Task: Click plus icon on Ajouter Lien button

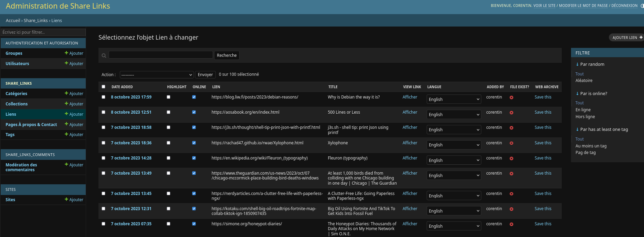Action: point(641,38)
